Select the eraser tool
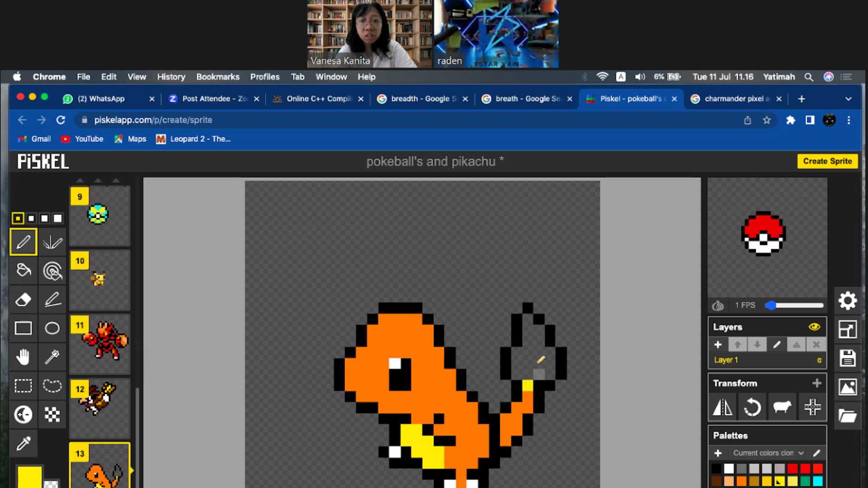The width and height of the screenshot is (868, 488). pyautogui.click(x=23, y=300)
